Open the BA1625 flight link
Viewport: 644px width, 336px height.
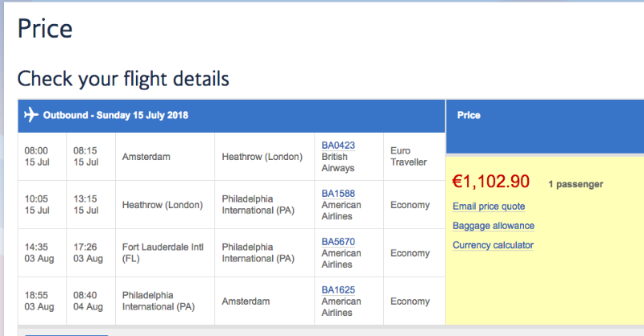pos(338,290)
